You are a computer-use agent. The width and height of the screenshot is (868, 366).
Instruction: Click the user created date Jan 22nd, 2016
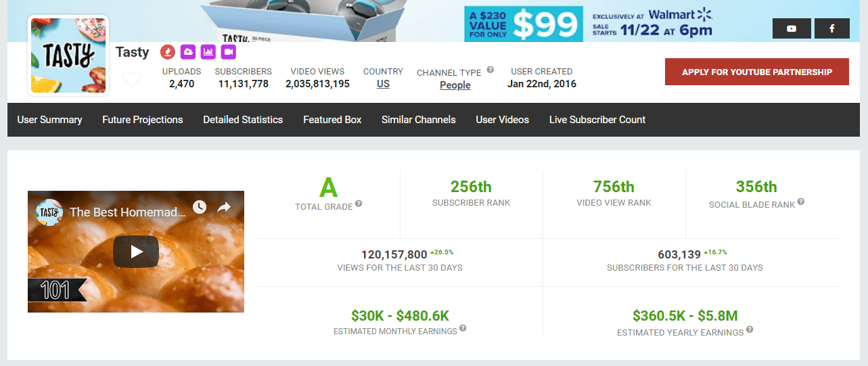(542, 84)
